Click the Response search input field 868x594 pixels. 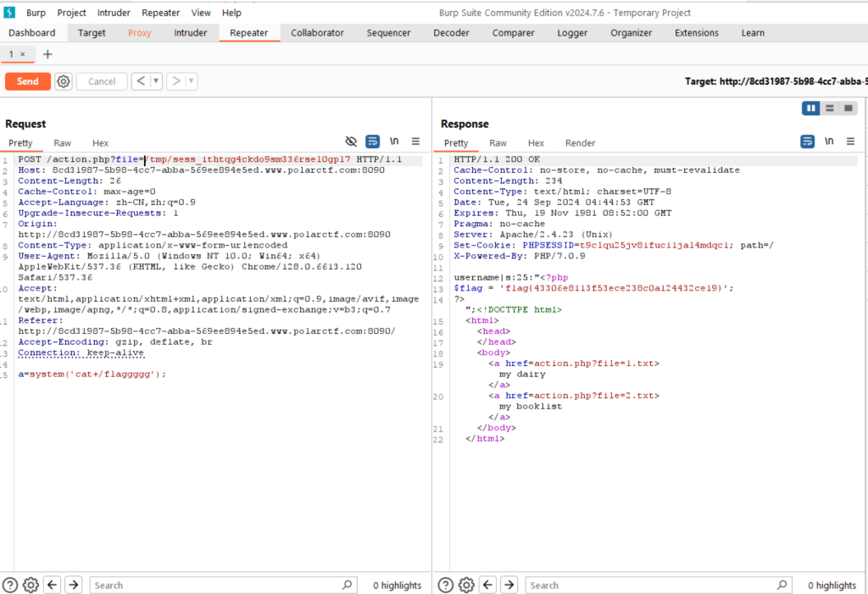click(658, 586)
